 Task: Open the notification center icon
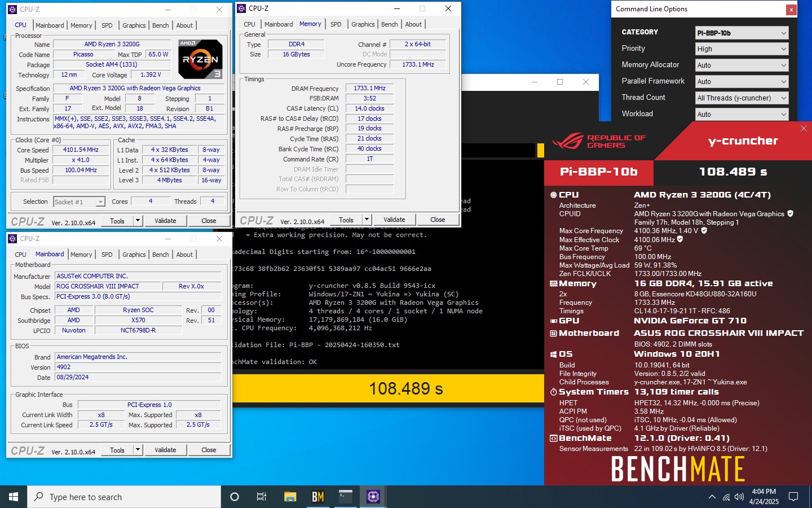[x=793, y=497]
